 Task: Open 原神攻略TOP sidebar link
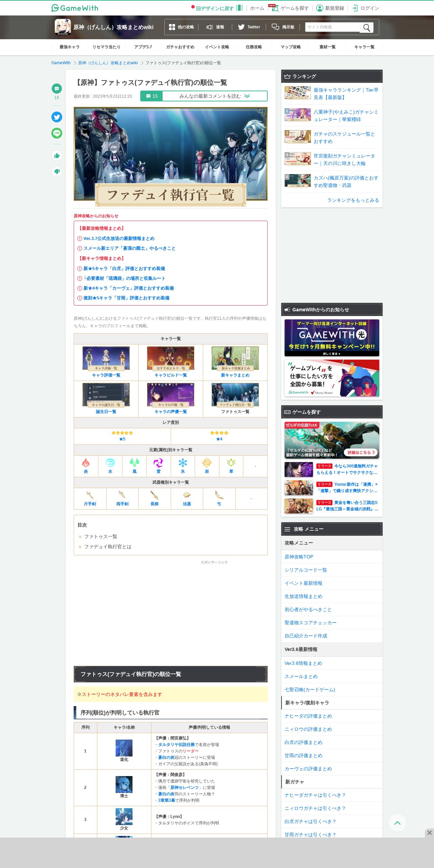(299, 557)
